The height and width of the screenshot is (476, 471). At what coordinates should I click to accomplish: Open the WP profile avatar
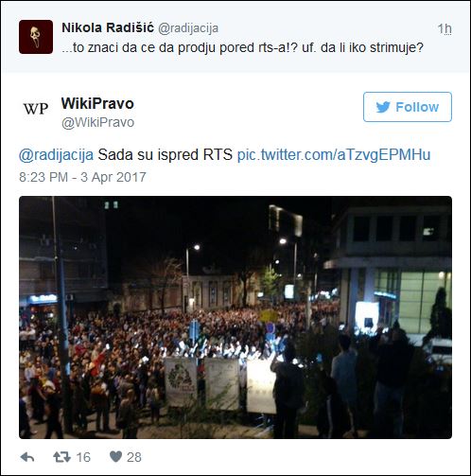click(36, 109)
